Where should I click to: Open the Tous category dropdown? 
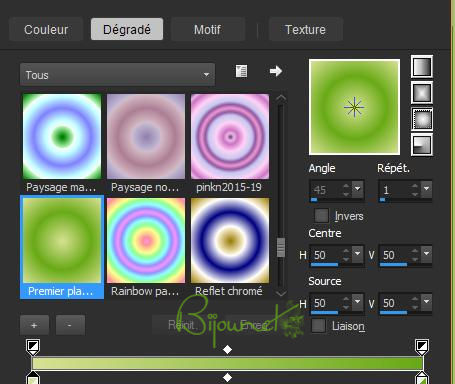click(117, 74)
